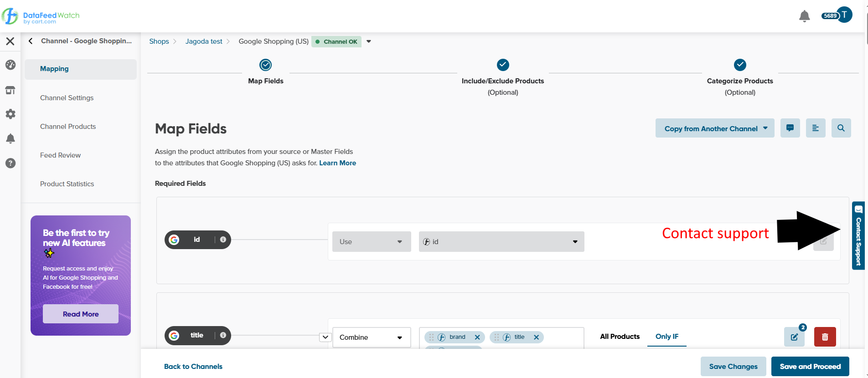Expand the title field rule chevron

click(x=325, y=337)
